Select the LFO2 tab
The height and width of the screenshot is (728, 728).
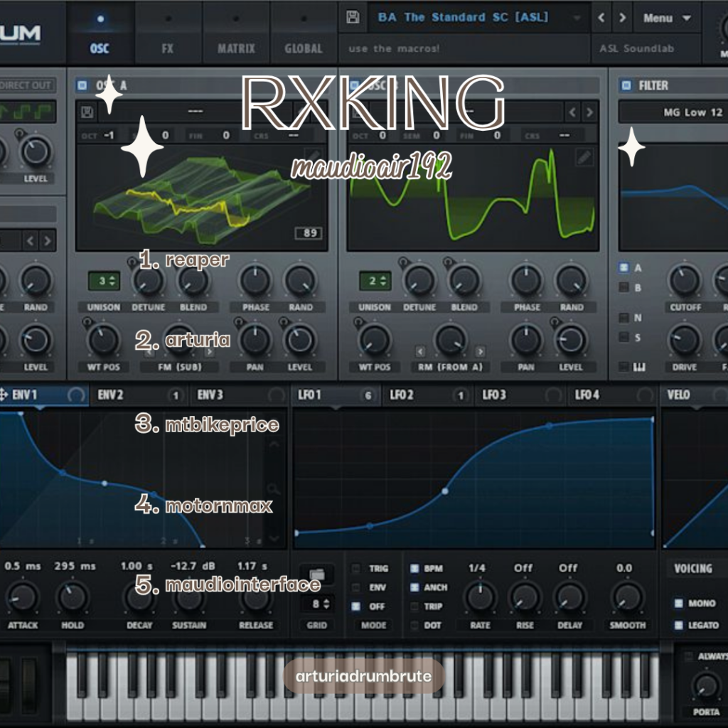[428, 395]
